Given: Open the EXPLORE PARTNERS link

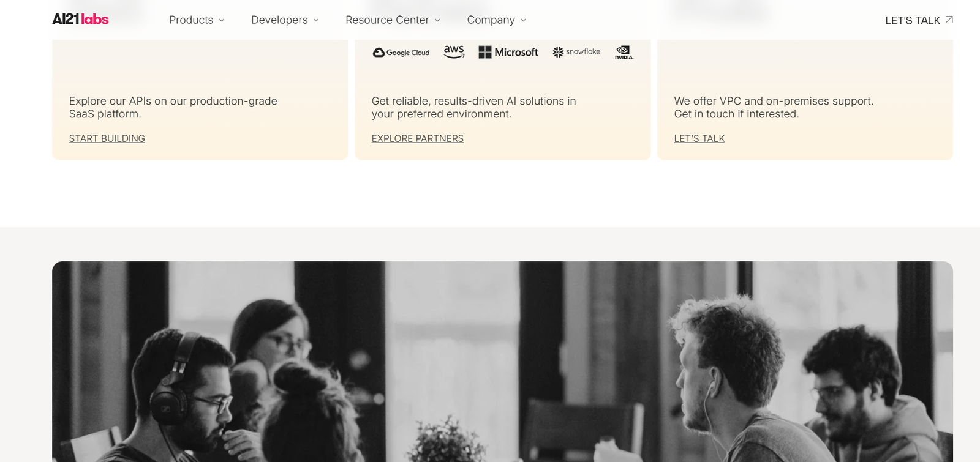Looking at the screenshot, I should (x=418, y=138).
